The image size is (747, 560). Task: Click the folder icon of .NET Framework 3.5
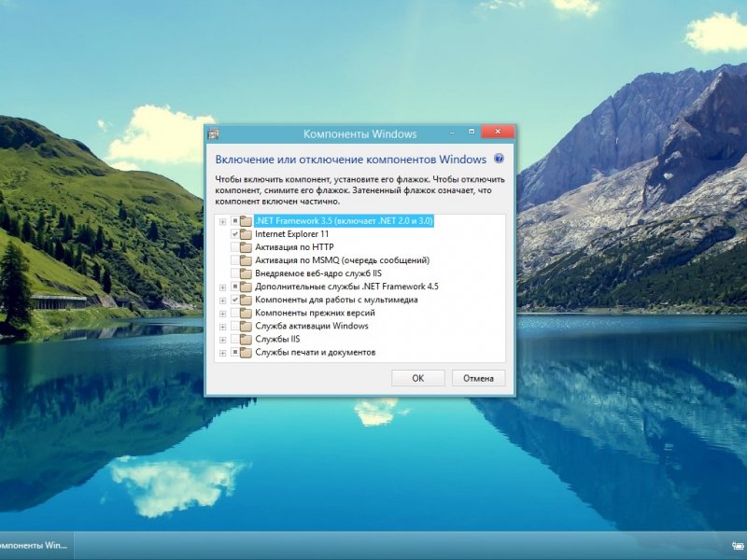(246, 221)
